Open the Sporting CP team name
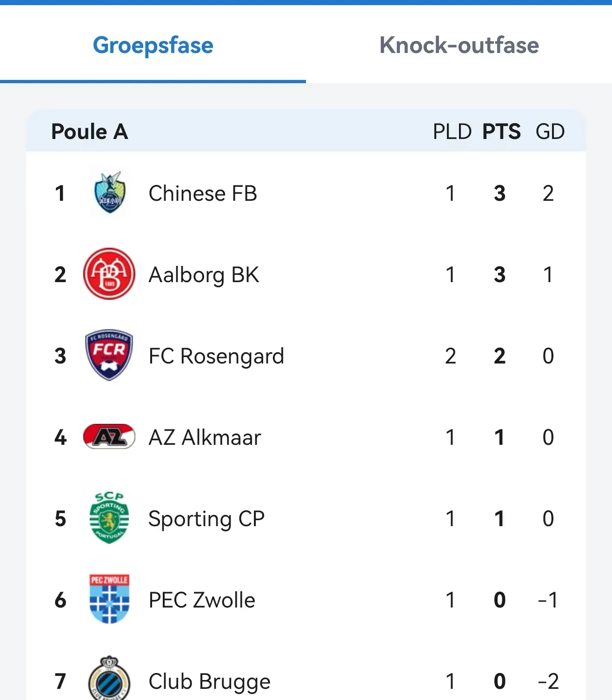 206,519
